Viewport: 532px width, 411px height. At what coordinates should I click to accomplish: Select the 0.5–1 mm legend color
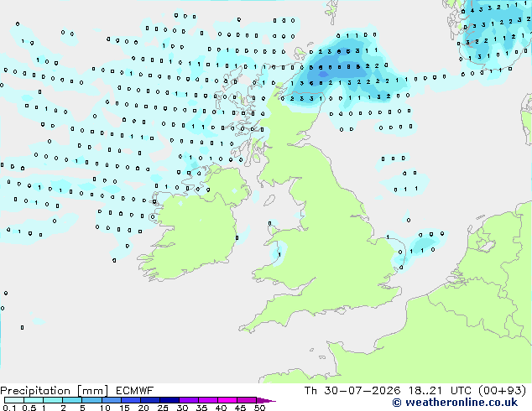[34, 400]
